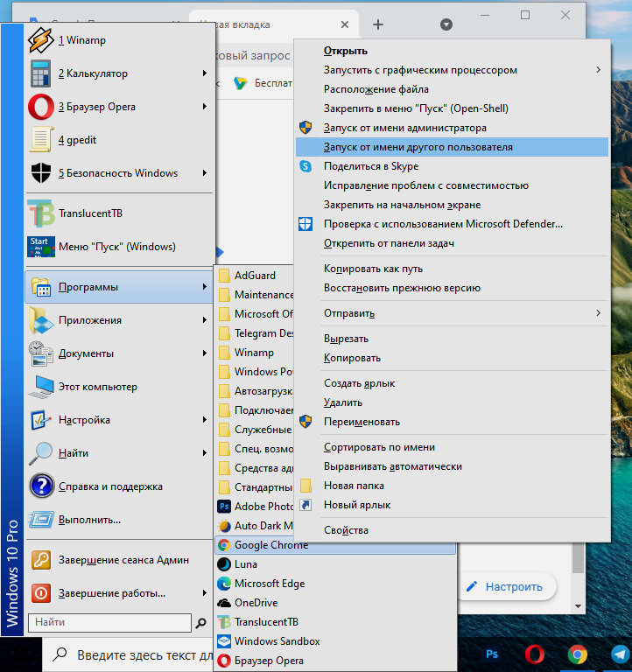This screenshot has height=672, width=632.
Task: Choose Открыть in the context menu
Action: point(452,51)
